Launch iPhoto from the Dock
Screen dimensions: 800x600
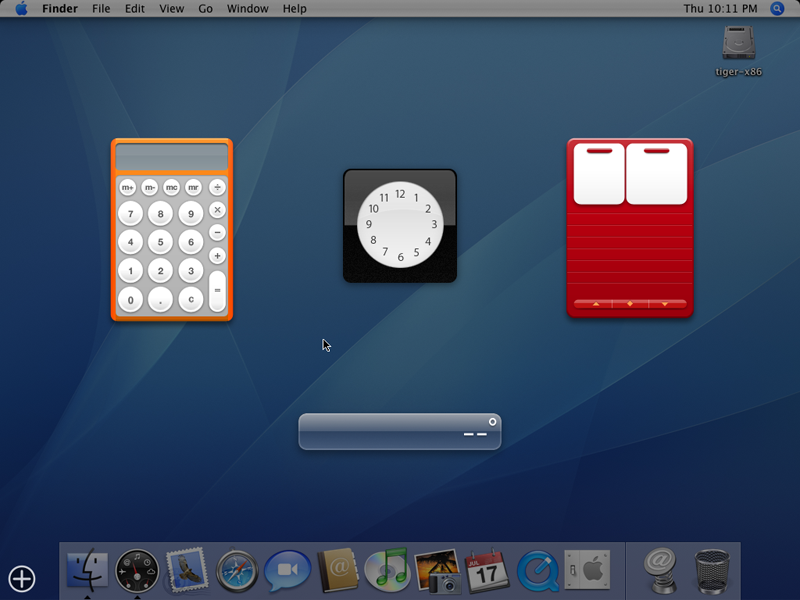[437, 571]
